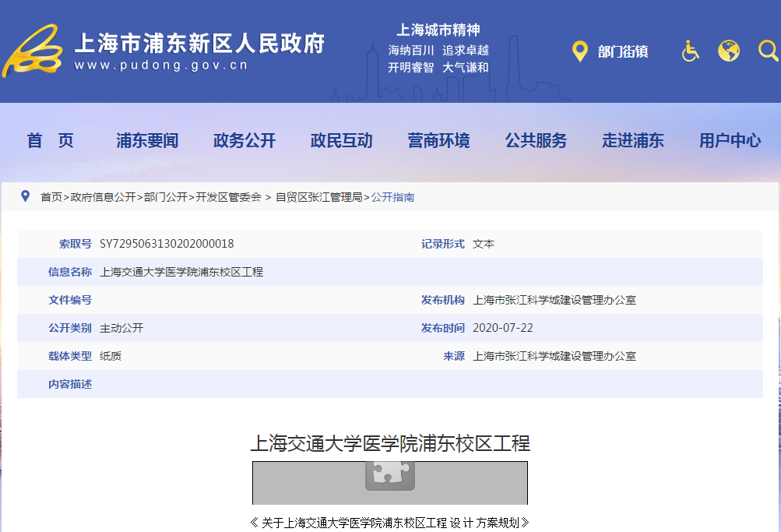Click the globe language icon
Image resolution: width=781 pixels, height=532 pixels.
(x=729, y=51)
